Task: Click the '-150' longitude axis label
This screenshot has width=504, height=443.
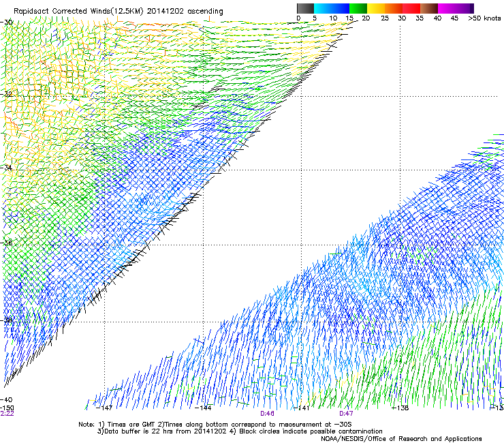Action: tap(7, 408)
